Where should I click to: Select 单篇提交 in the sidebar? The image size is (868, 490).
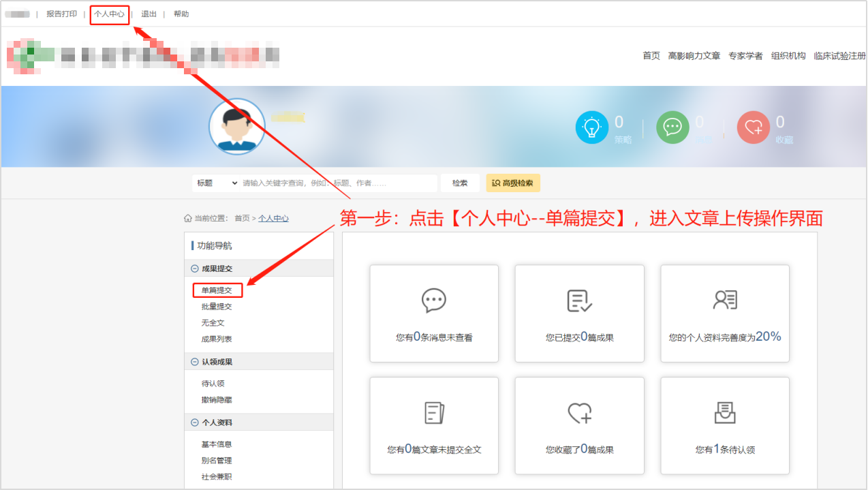pyautogui.click(x=217, y=290)
